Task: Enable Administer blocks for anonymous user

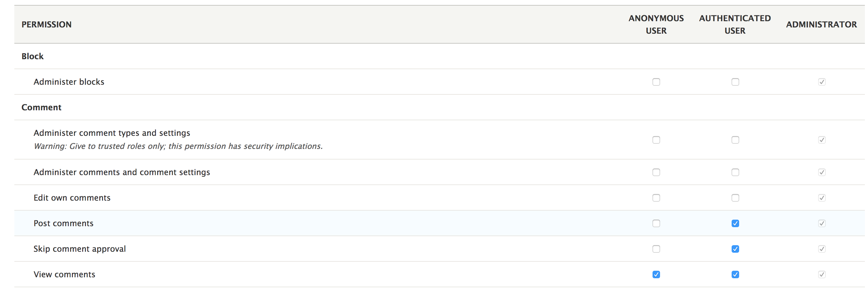Action: [656, 82]
